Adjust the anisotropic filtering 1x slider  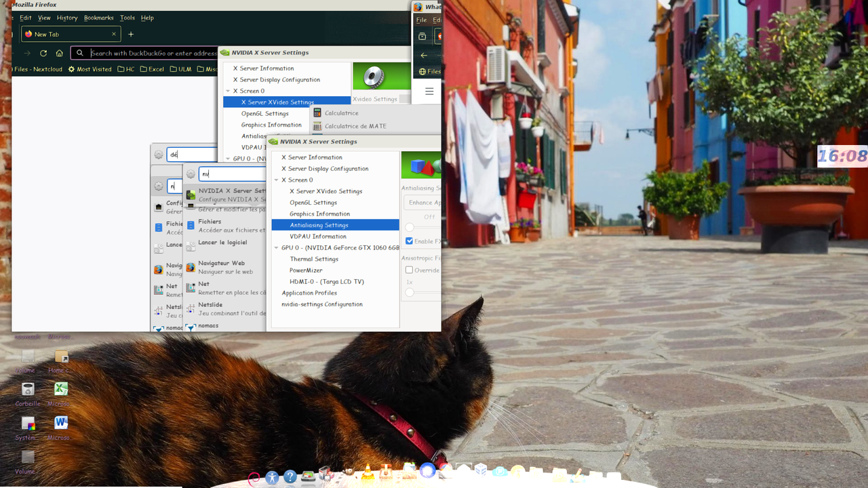[410, 292]
